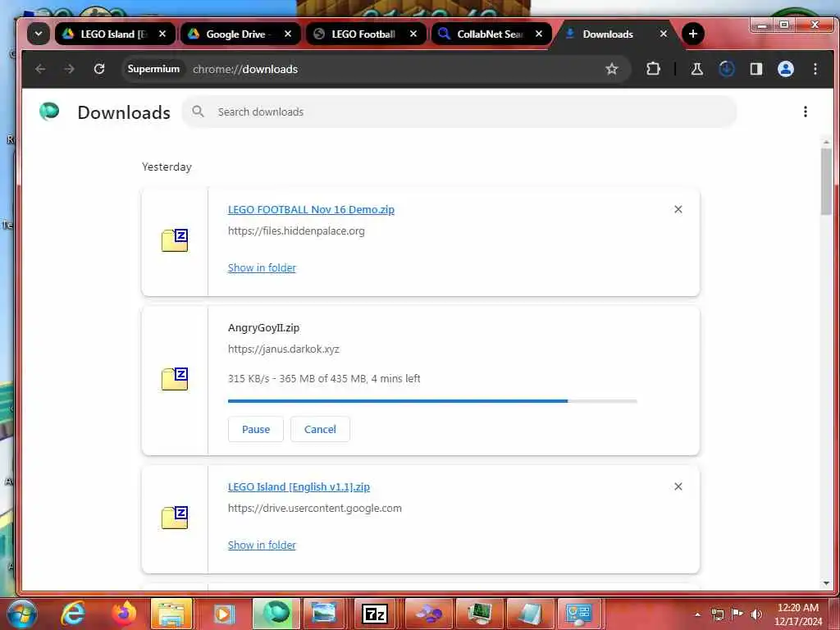The height and width of the screenshot is (630, 840).
Task: Launch Firefox from the taskbar
Action: coord(123,614)
